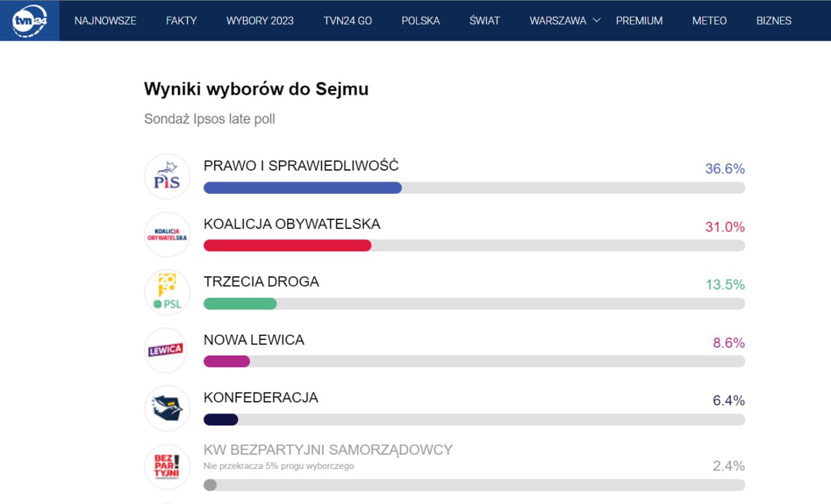Viewport: 831px width, 504px height.
Task: Click the red Koalicja Obywatelska result bar
Action: (x=287, y=245)
